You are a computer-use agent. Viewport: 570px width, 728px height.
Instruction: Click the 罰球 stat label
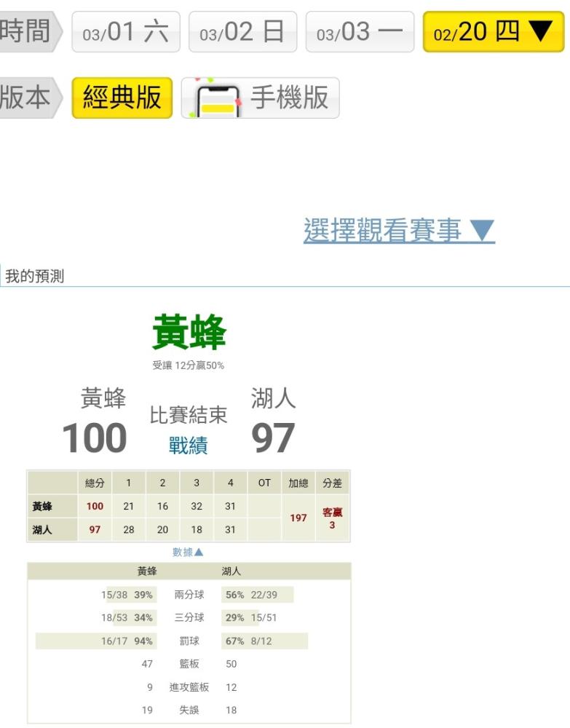[x=189, y=641]
